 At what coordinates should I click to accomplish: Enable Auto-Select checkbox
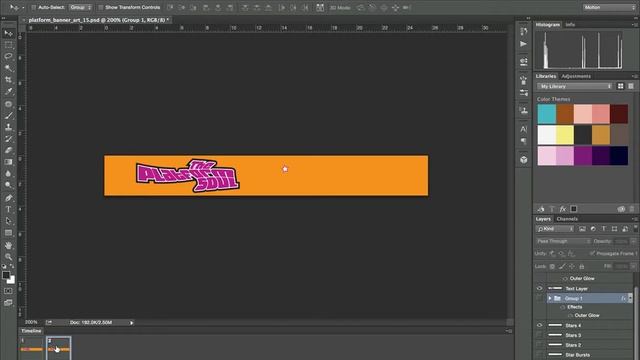(34, 7)
